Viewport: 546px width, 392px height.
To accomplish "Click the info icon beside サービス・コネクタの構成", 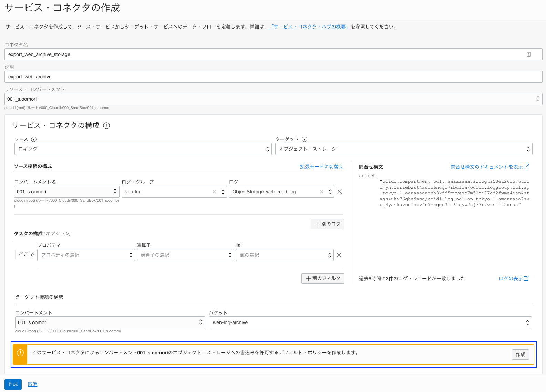I will [106, 126].
